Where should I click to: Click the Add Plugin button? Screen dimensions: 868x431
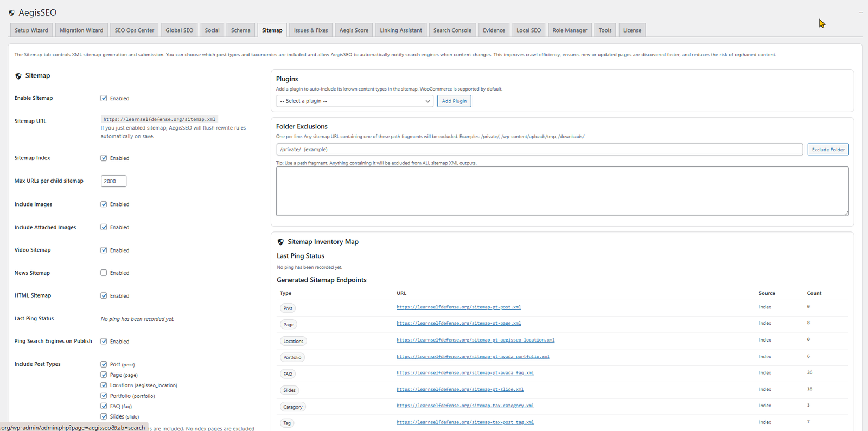click(x=454, y=101)
